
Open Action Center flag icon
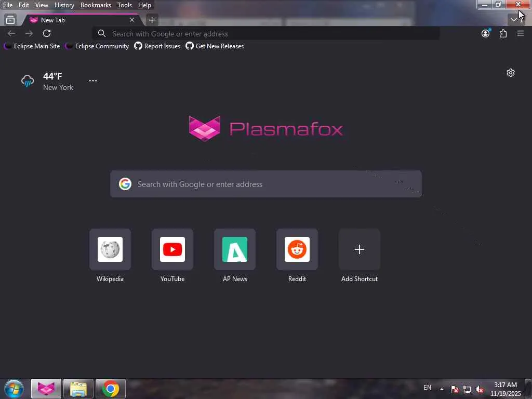[x=455, y=389]
